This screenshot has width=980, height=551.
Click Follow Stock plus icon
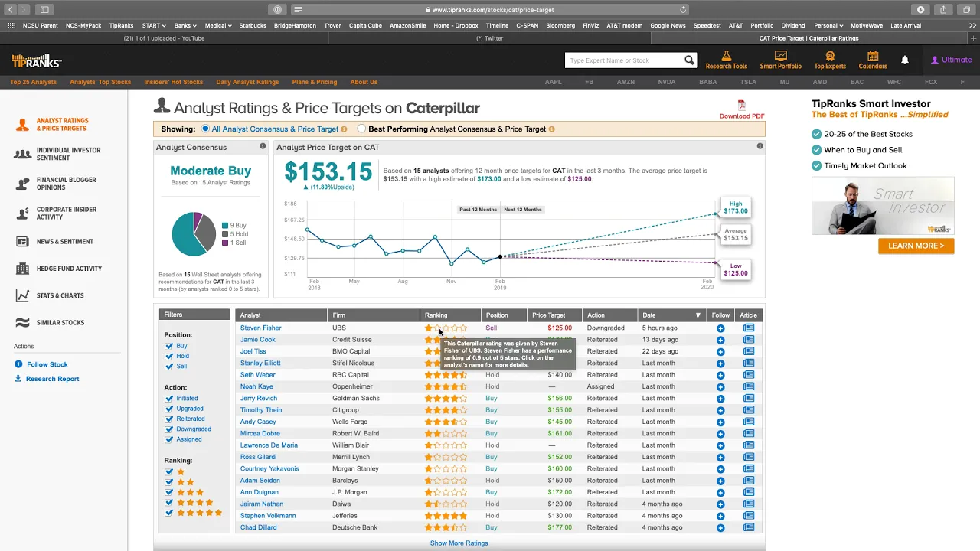tap(18, 364)
